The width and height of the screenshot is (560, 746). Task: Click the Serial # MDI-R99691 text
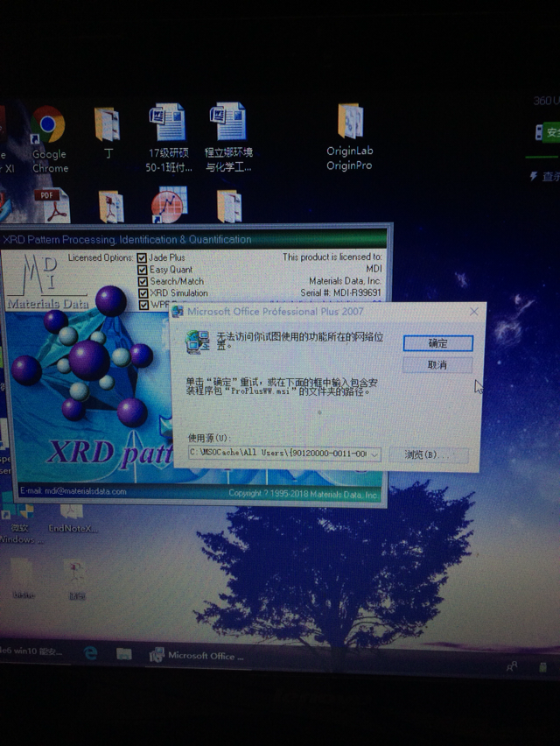pos(340,292)
